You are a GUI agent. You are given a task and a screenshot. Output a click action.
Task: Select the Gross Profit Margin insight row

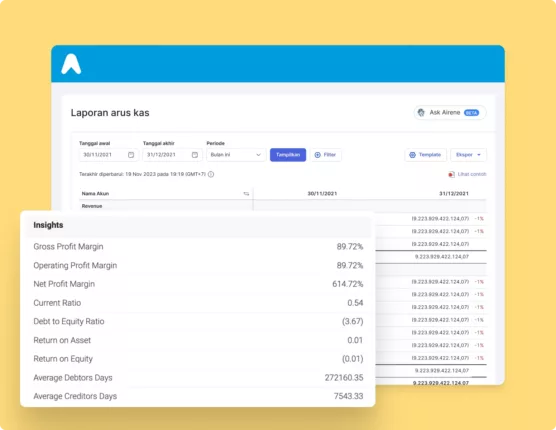pos(198,247)
